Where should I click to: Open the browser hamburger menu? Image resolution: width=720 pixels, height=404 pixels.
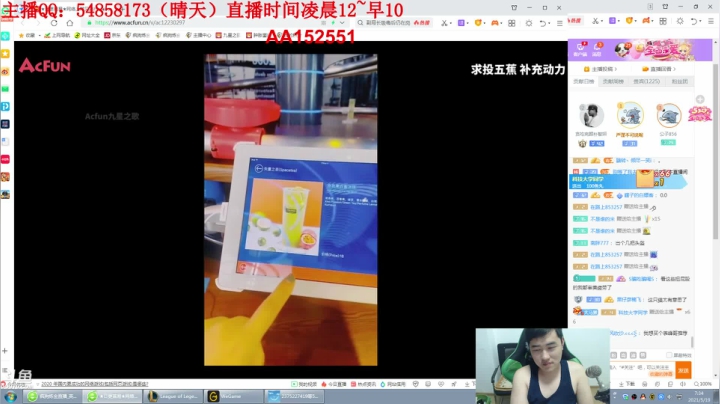click(x=559, y=23)
